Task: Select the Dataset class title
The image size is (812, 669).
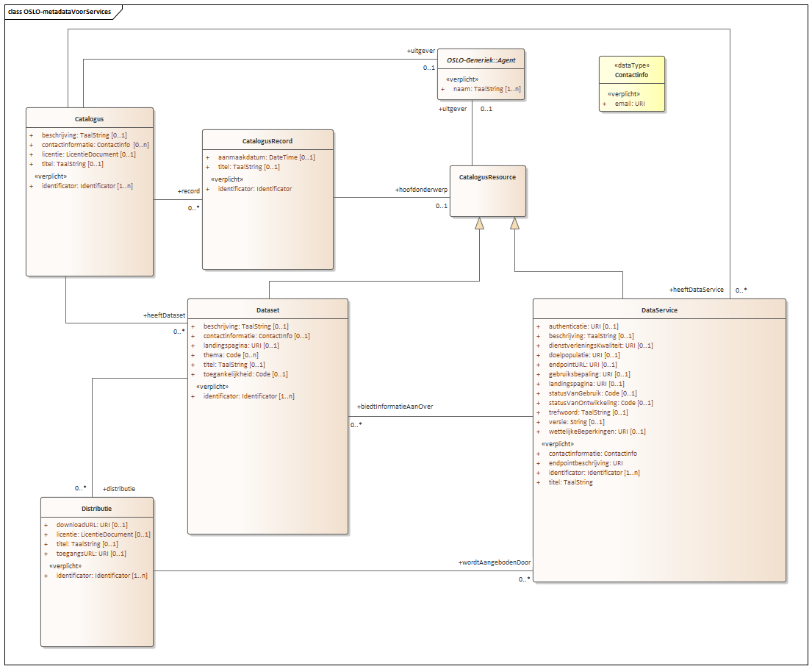Action: [267, 310]
